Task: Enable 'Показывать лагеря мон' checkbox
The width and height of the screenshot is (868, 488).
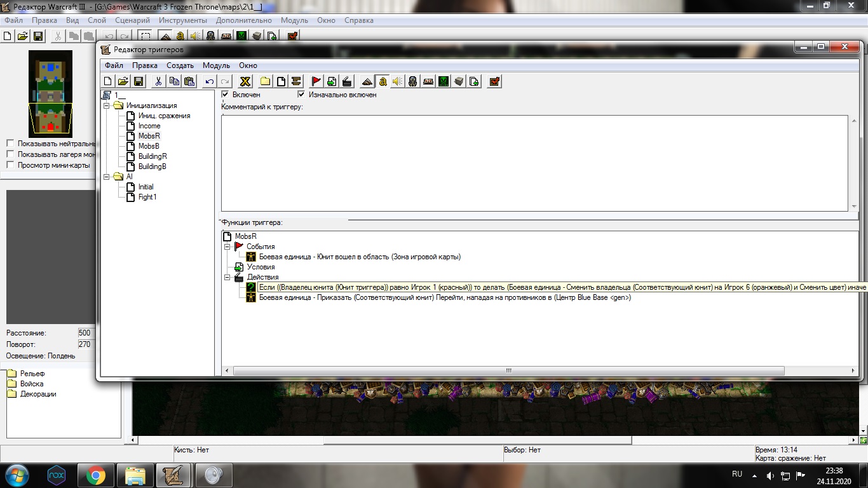Action: (10, 154)
